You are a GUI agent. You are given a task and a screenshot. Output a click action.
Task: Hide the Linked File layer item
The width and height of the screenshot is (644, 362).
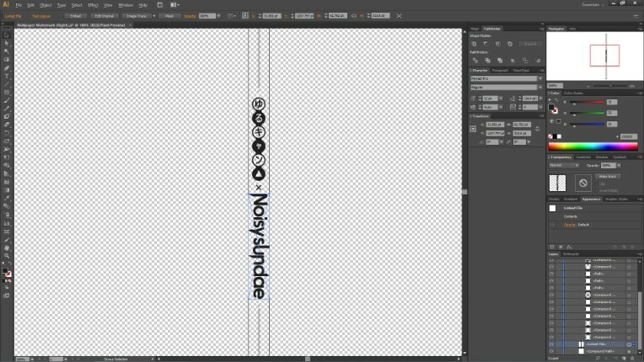(x=551, y=344)
